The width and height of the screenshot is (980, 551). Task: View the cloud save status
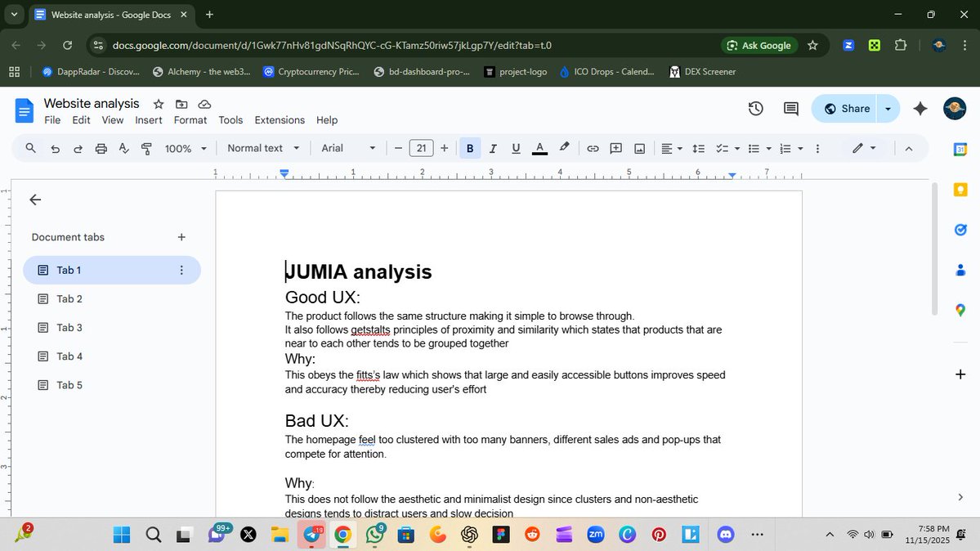204,104
